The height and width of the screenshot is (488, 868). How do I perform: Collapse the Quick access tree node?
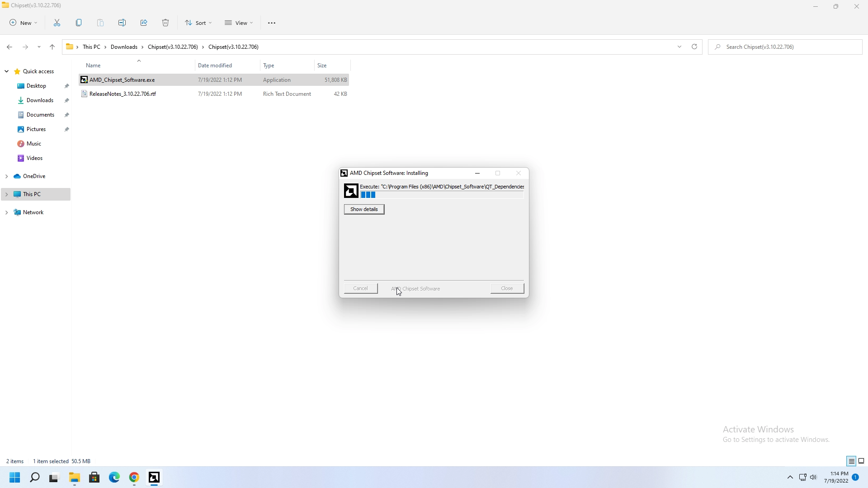point(7,71)
